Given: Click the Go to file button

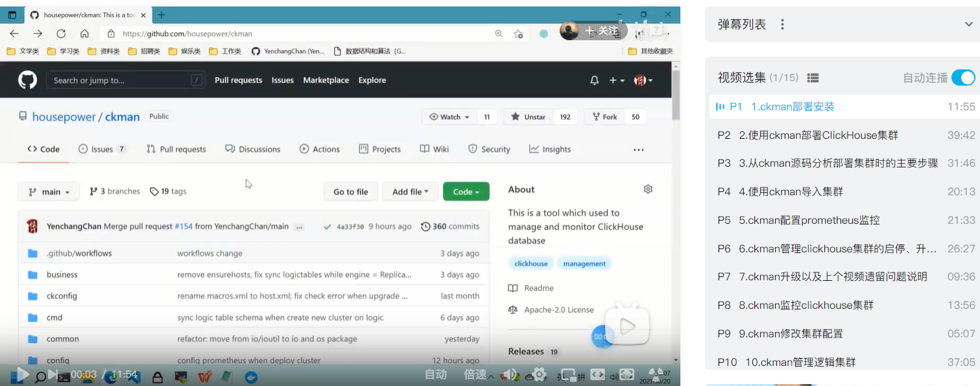Looking at the screenshot, I should point(351,191).
